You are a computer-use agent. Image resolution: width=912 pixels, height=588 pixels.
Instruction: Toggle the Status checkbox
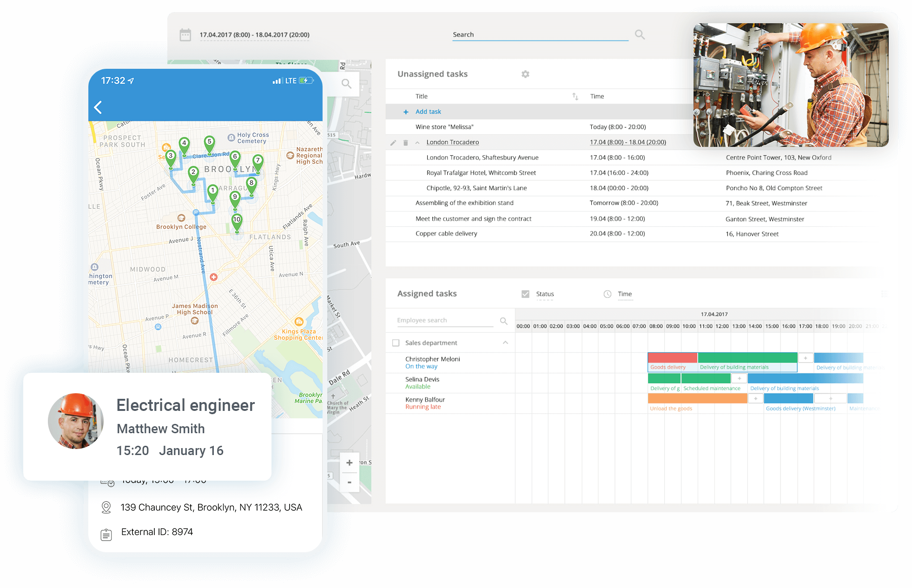click(525, 294)
